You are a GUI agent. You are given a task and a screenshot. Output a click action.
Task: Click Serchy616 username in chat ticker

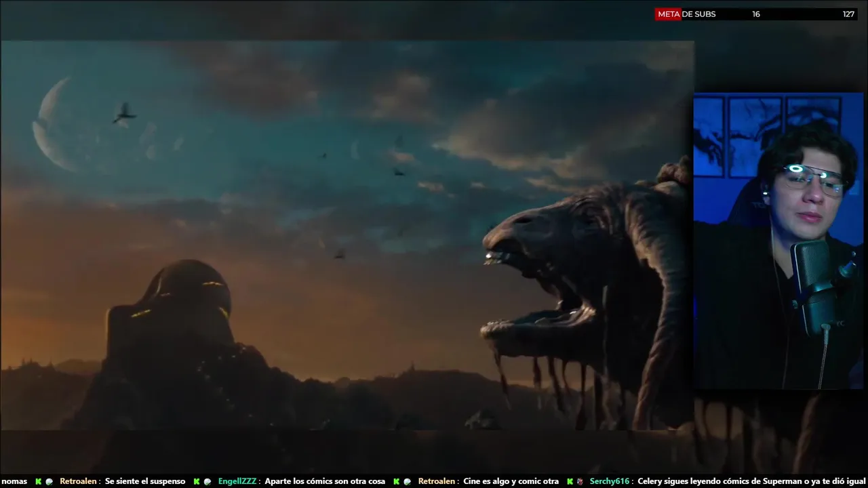tap(610, 481)
